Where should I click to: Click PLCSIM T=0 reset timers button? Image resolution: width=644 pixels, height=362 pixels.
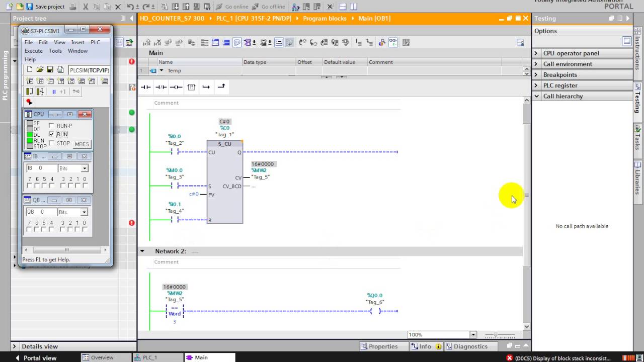tap(76, 92)
